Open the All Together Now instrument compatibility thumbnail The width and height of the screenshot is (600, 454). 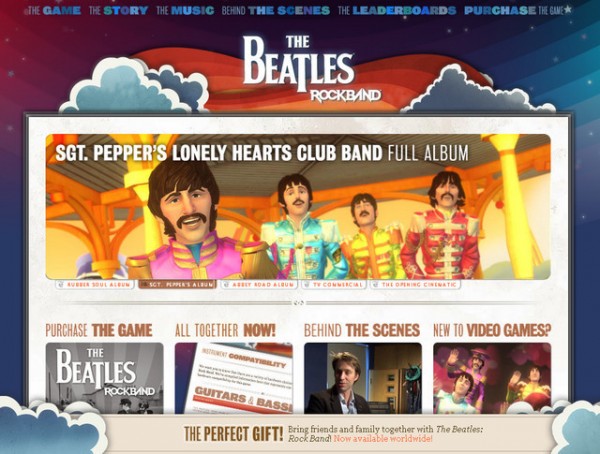tap(234, 378)
